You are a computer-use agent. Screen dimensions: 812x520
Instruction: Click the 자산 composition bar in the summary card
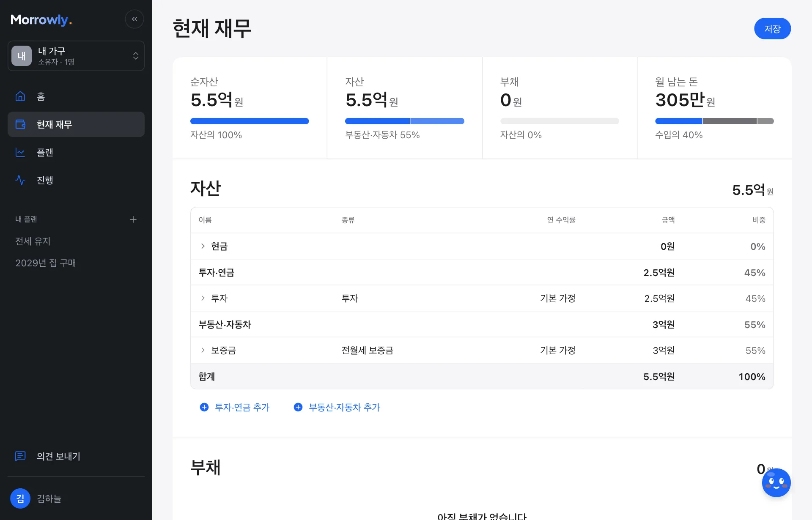405,121
